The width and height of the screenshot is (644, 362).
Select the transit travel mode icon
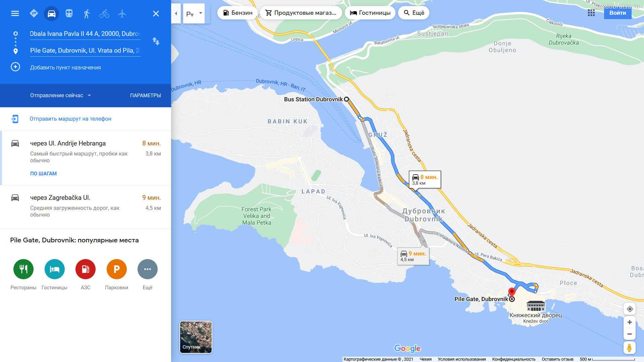tap(69, 13)
